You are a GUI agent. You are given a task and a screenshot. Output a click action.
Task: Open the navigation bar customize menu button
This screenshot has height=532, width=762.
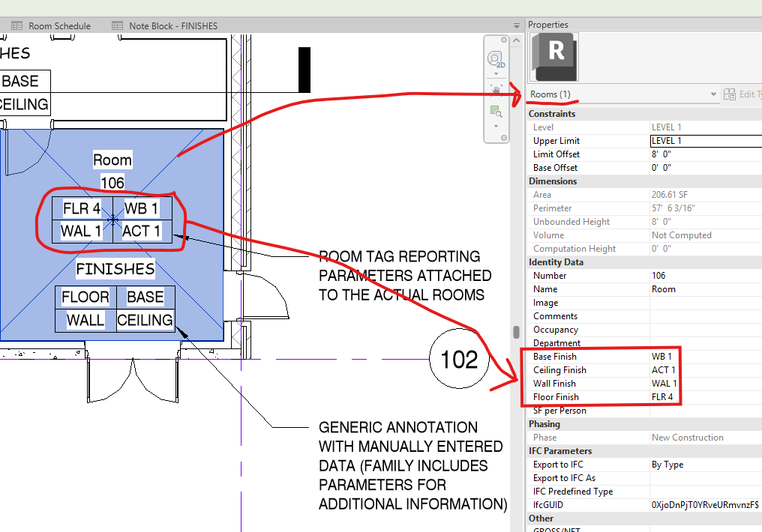(x=504, y=138)
